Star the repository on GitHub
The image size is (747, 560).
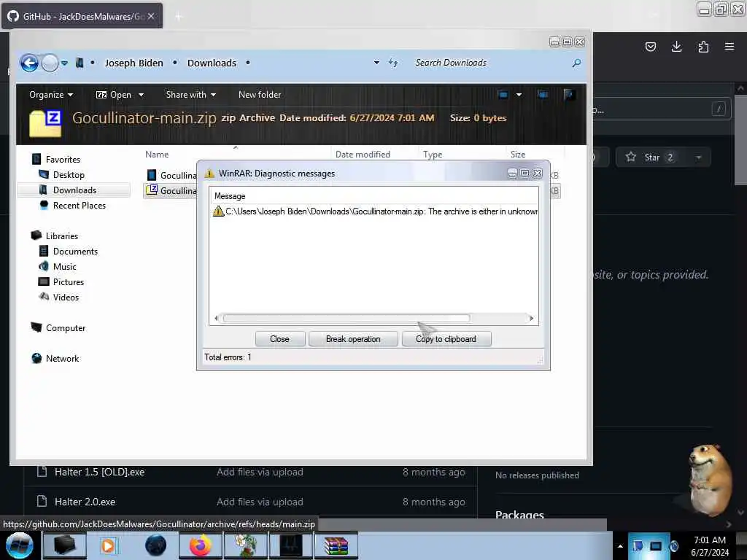[x=651, y=157]
